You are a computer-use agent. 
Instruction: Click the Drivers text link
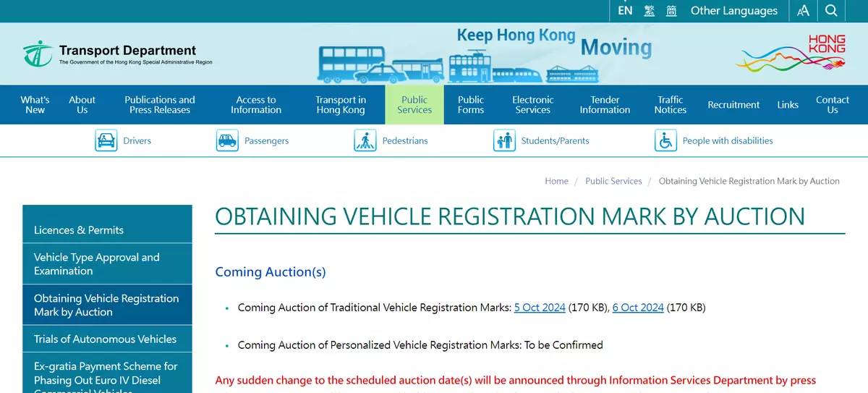137,140
